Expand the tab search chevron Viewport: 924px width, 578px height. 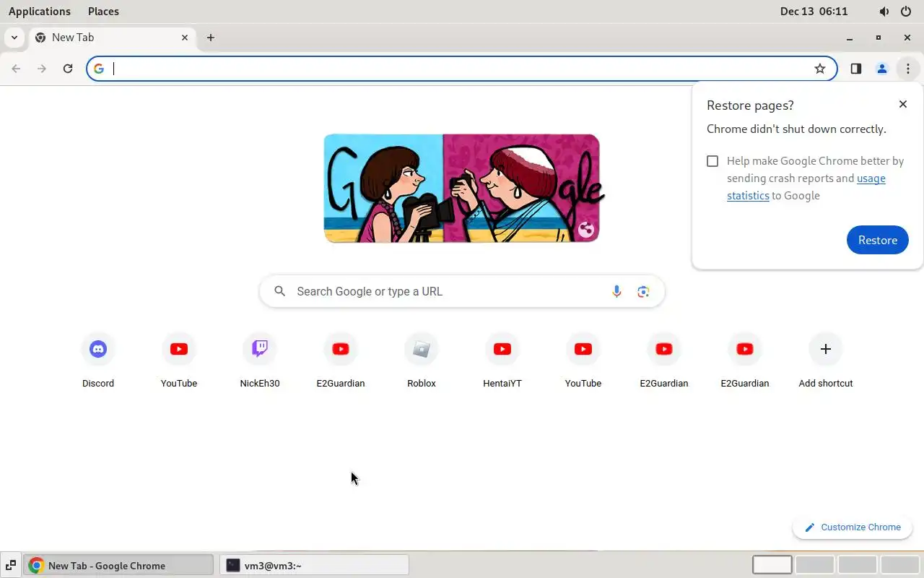14,38
